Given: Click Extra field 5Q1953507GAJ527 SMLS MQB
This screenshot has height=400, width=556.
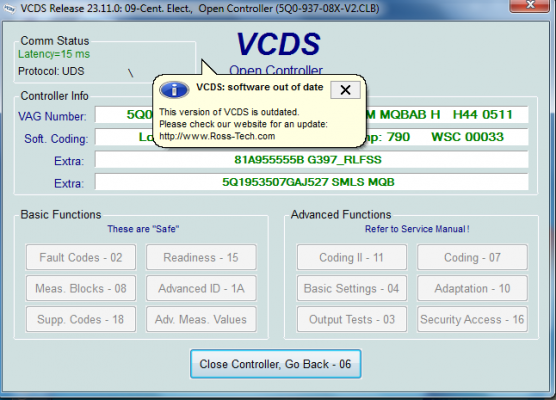Looking at the screenshot, I should [311, 182].
